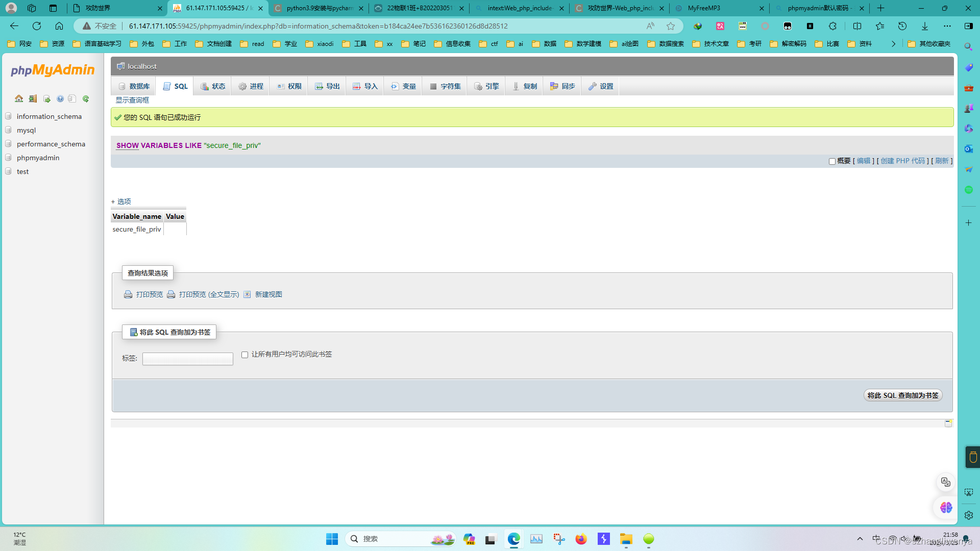
Task: Open the SQL query window icon
Action: 47,98
